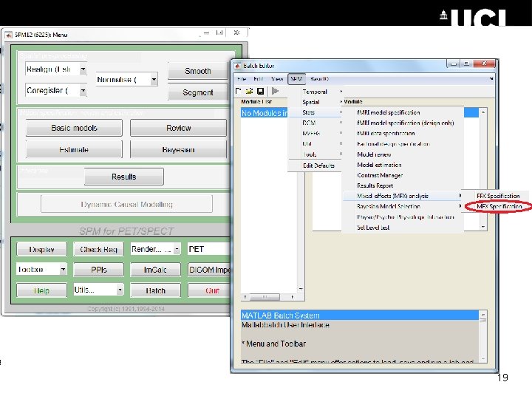Click the Open Batch folder icon in toolbar
This screenshot has width=532, height=399.
250,91
